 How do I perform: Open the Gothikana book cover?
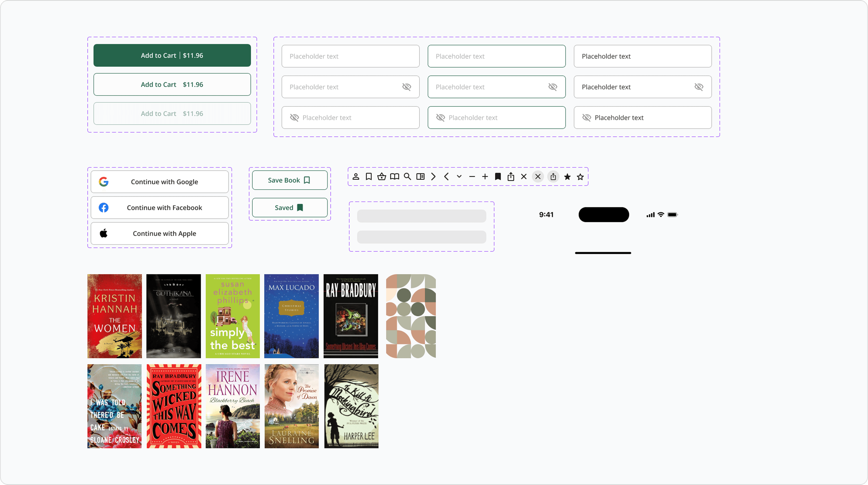point(174,316)
